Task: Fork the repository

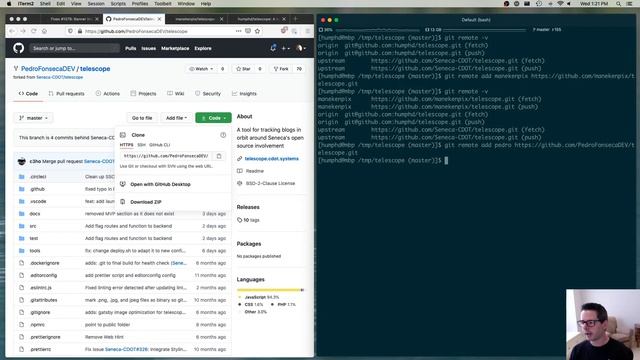Action: pos(281,69)
